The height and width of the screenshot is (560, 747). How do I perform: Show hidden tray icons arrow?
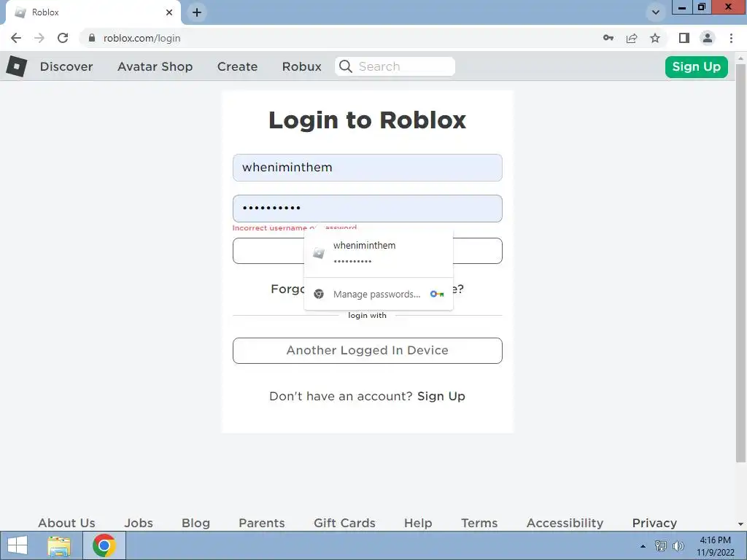click(643, 546)
